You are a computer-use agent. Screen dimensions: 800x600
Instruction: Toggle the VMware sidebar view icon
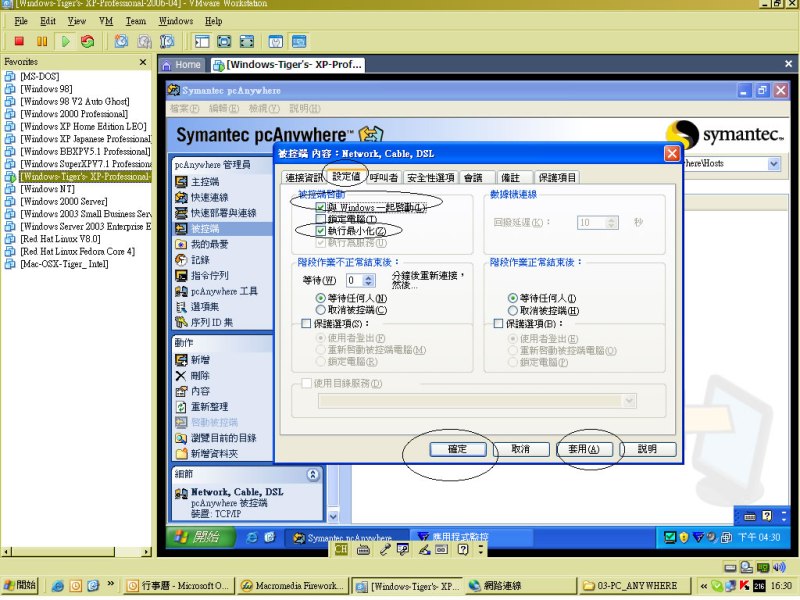click(x=202, y=41)
